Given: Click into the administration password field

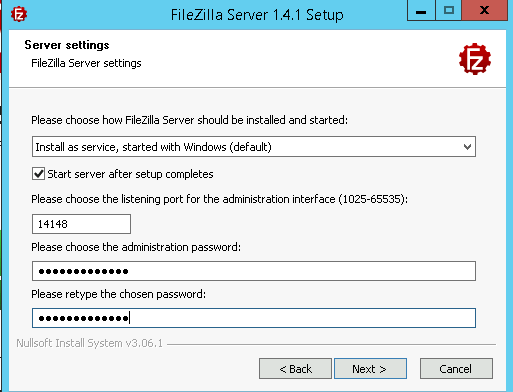Looking at the screenshot, I should pyautogui.click(x=254, y=271).
